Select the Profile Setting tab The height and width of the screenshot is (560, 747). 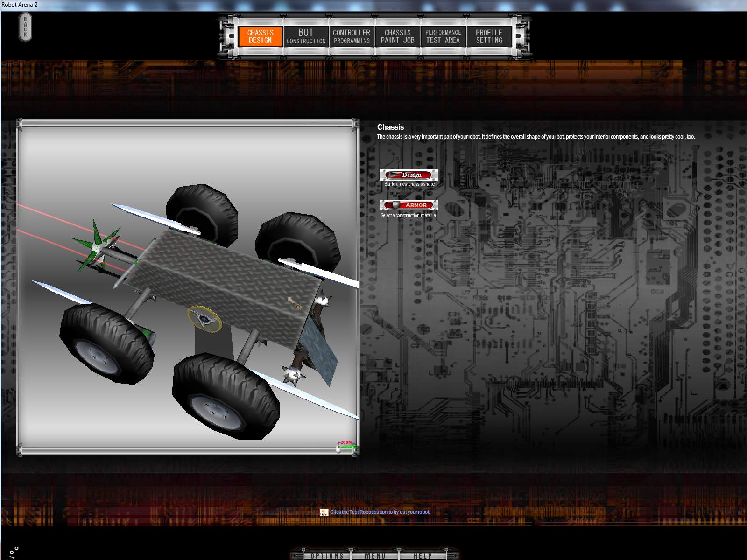tap(489, 36)
